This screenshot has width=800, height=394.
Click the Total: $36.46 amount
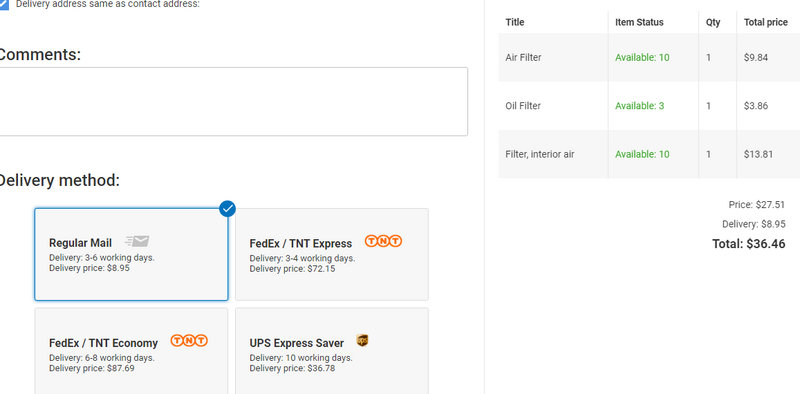748,244
